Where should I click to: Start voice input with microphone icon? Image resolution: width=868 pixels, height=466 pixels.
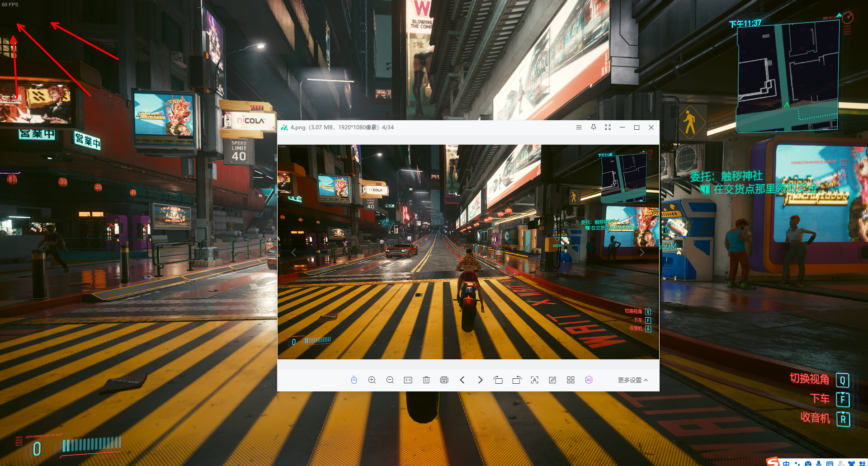click(819, 463)
